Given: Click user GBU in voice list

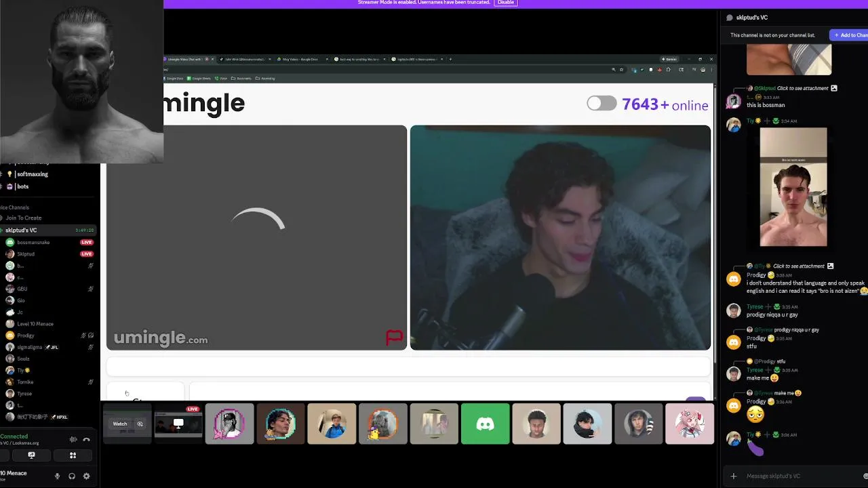Looking at the screenshot, I should pyautogui.click(x=22, y=289).
